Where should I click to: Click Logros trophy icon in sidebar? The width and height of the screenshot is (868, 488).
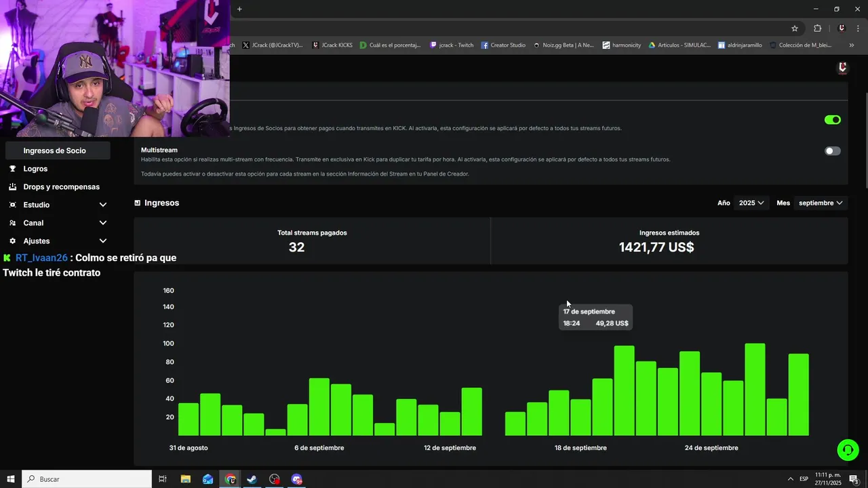click(x=13, y=169)
